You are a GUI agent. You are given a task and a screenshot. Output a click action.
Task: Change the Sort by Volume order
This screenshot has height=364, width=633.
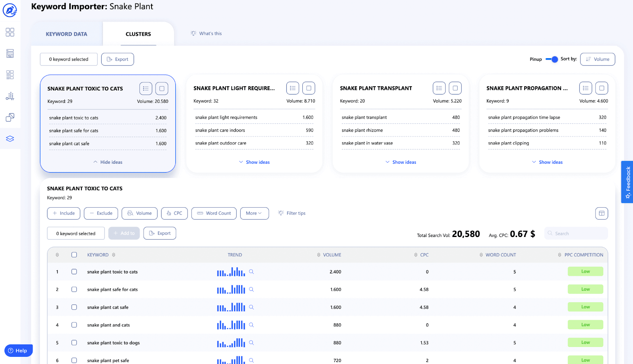[597, 59]
